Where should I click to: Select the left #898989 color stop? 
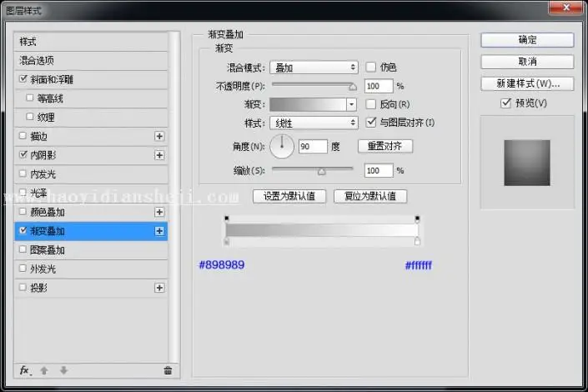pos(227,242)
